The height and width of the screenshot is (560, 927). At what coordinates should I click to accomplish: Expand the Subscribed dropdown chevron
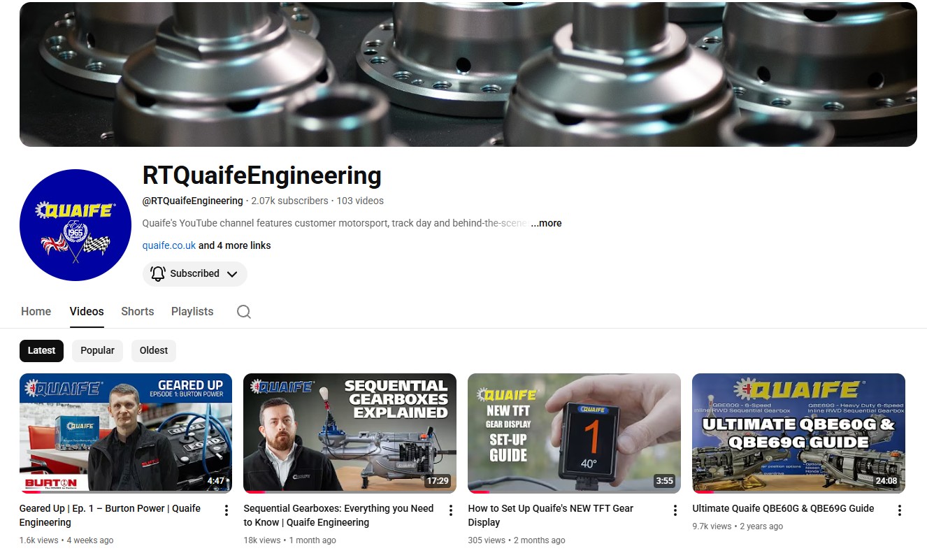click(x=232, y=274)
